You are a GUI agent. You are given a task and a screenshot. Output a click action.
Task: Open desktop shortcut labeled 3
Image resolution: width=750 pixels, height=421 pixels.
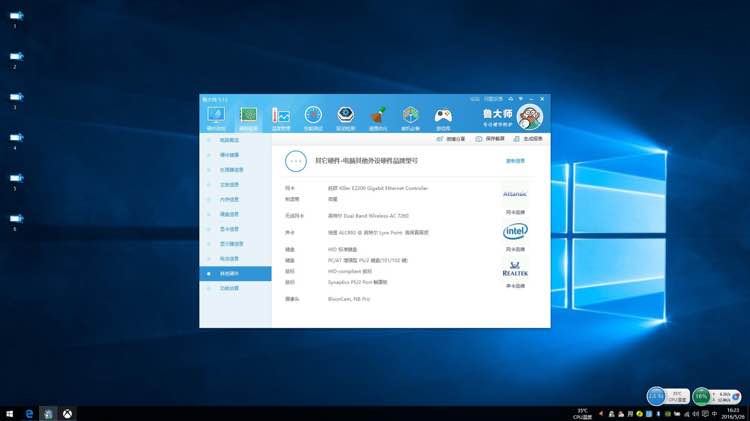16,100
